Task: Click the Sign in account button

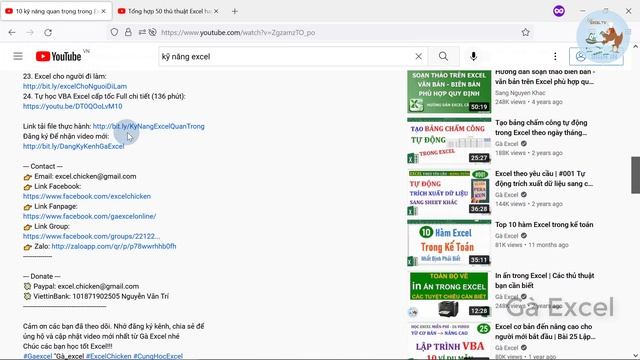Action: point(596,56)
